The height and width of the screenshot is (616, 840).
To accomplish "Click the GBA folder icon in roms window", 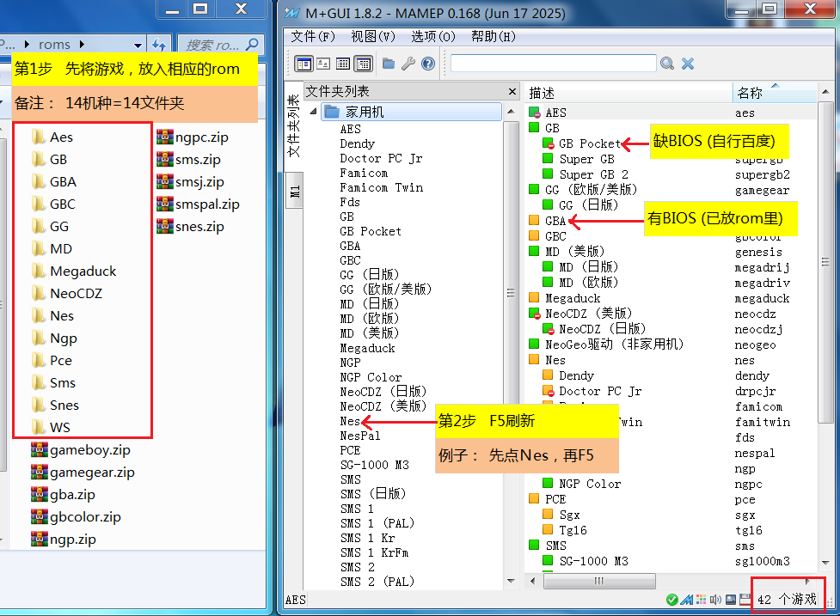I will tap(39, 182).
